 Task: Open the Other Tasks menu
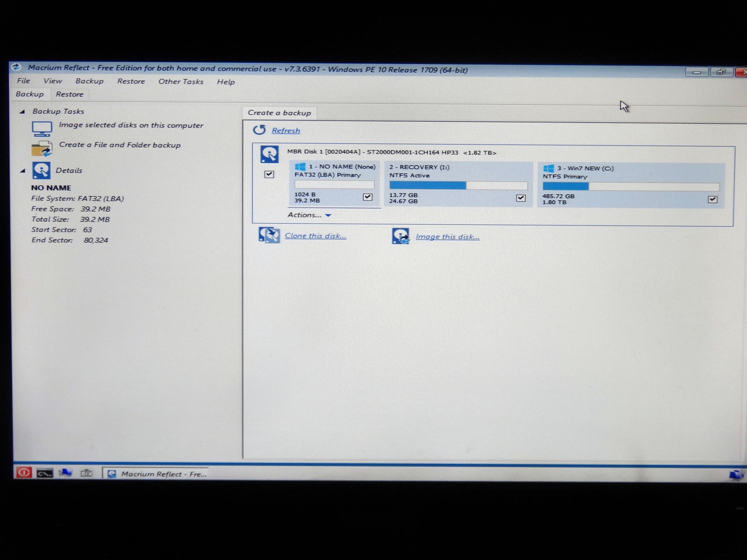pos(181,82)
